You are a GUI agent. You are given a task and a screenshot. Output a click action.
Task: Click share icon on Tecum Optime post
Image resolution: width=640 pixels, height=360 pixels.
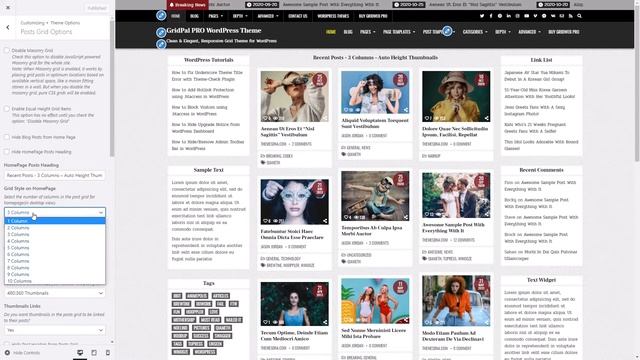click(325, 322)
